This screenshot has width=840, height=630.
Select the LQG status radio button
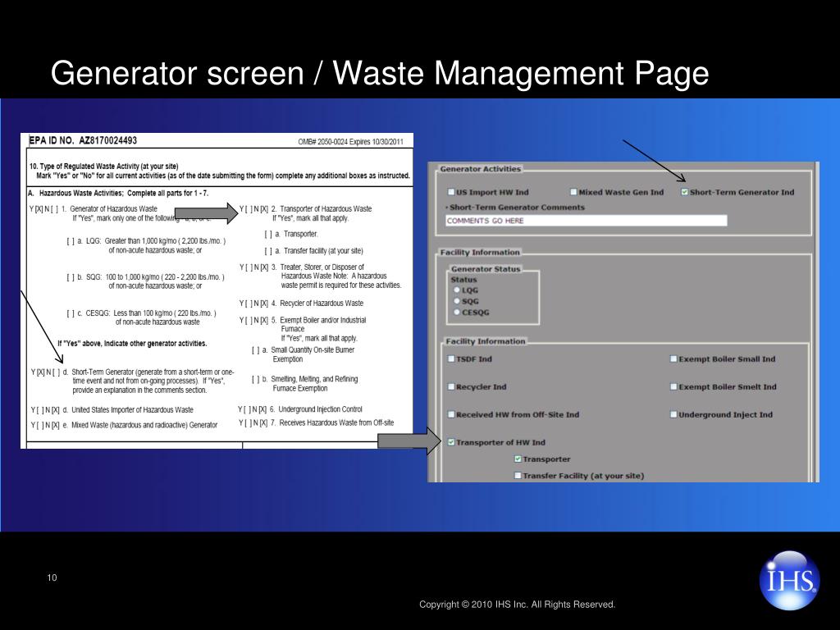coord(457,290)
